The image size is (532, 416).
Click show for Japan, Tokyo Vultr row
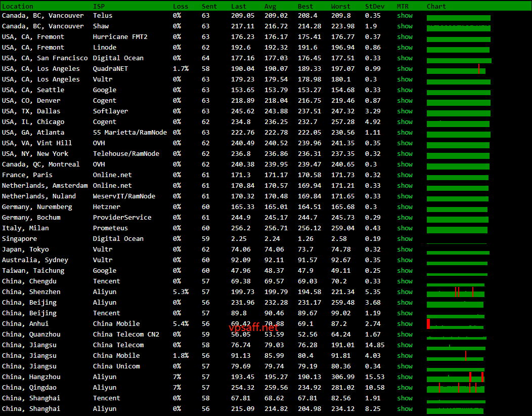(x=405, y=249)
